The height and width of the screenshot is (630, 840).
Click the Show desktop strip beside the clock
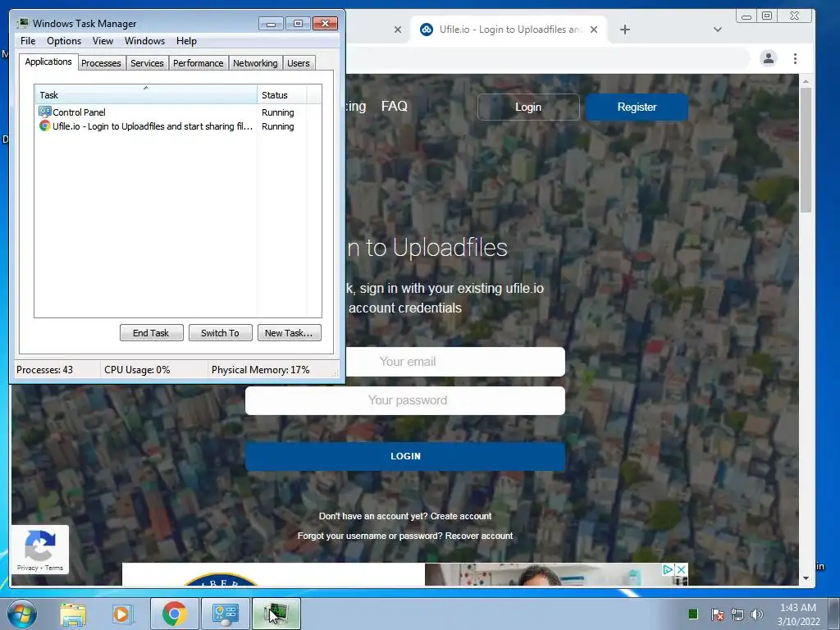pos(833,614)
